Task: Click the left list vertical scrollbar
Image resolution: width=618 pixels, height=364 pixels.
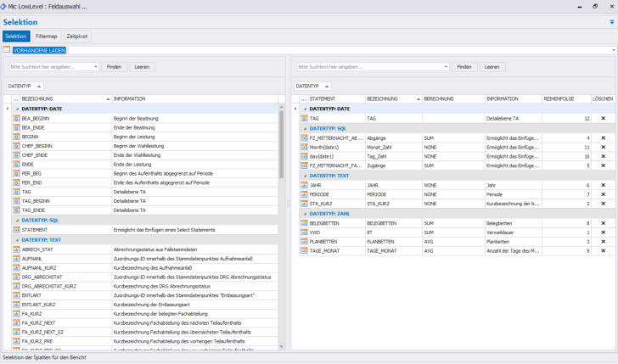Action: 281,144
